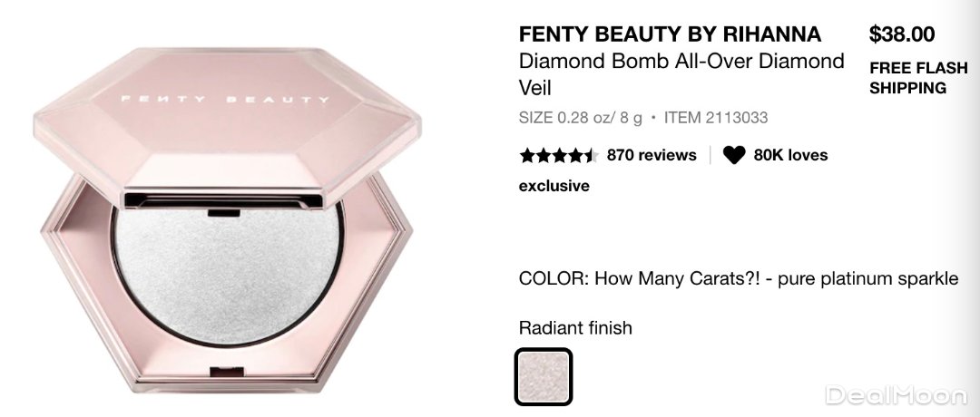
Task: Click the heart loves icon
Action: [734, 155]
